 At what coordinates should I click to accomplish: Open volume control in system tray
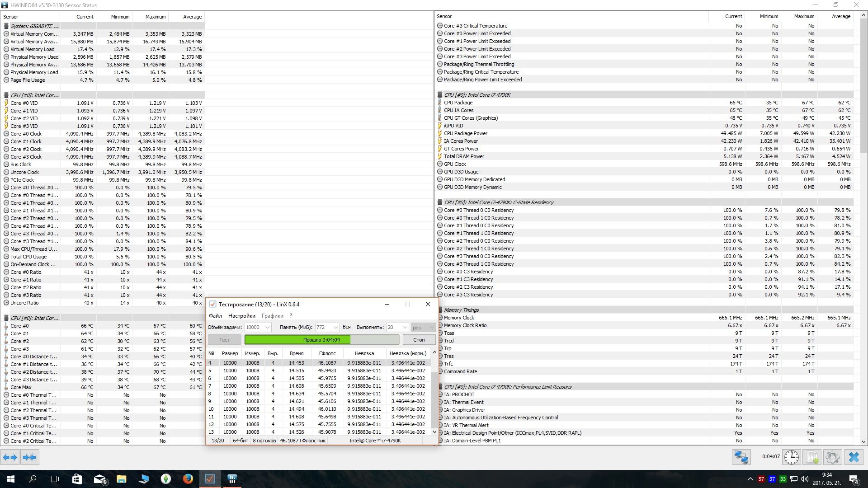(805, 479)
